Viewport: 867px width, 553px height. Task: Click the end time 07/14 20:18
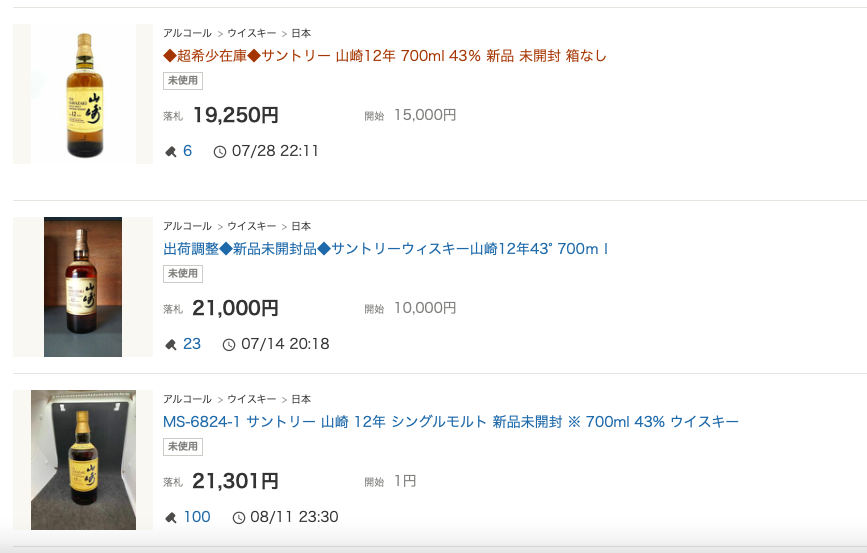(x=285, y=344)
